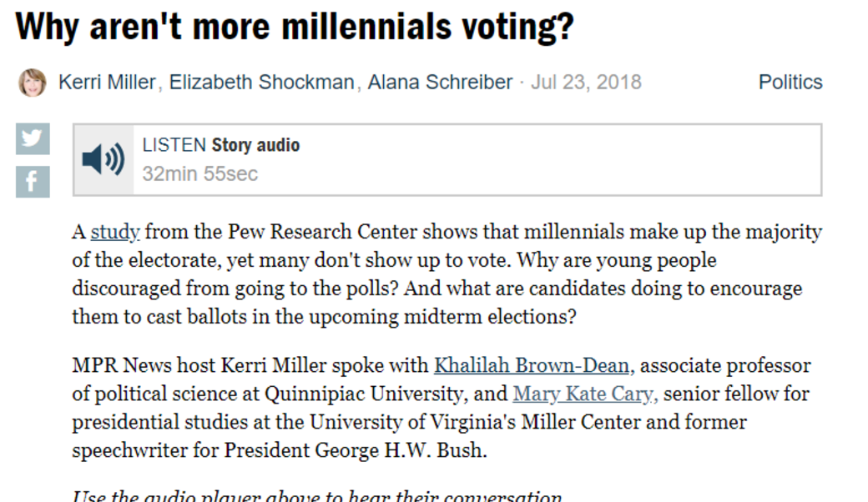Click the LISTEN label in audio player
This screenshot has width=868, height=502.
tap(174, 145)
